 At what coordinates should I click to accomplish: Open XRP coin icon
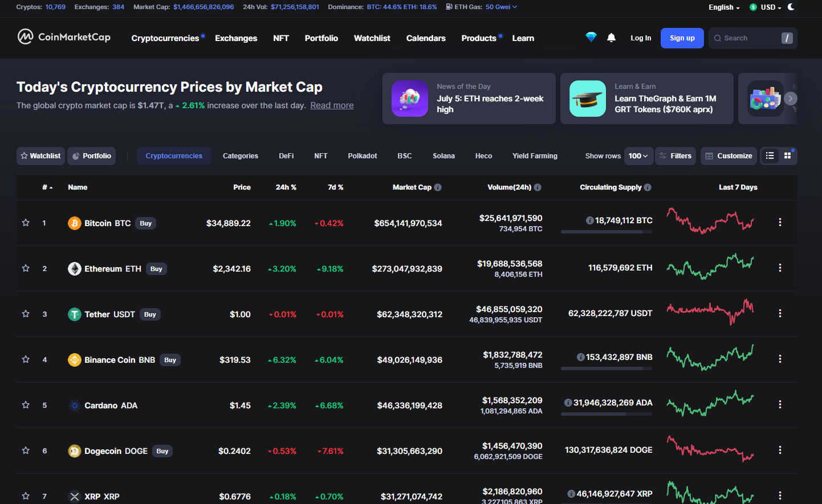click(x=75, y=497)
